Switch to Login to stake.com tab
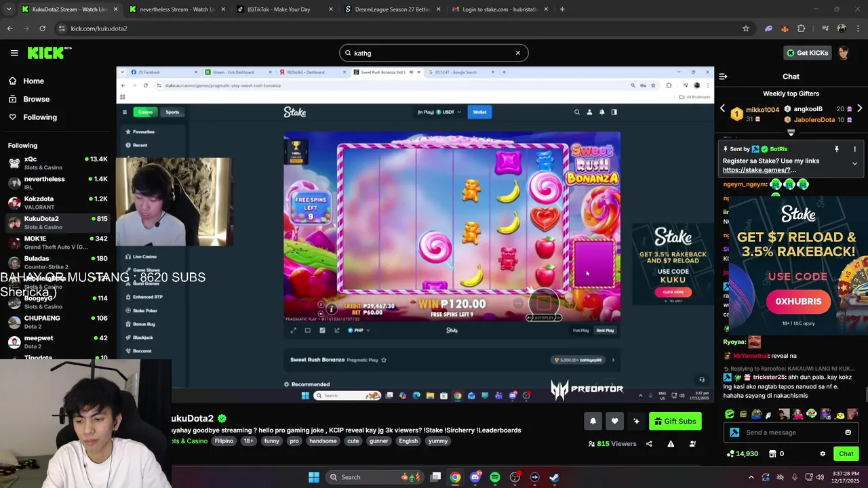Viewport: 868px width, 488px height. coord(499,9)
